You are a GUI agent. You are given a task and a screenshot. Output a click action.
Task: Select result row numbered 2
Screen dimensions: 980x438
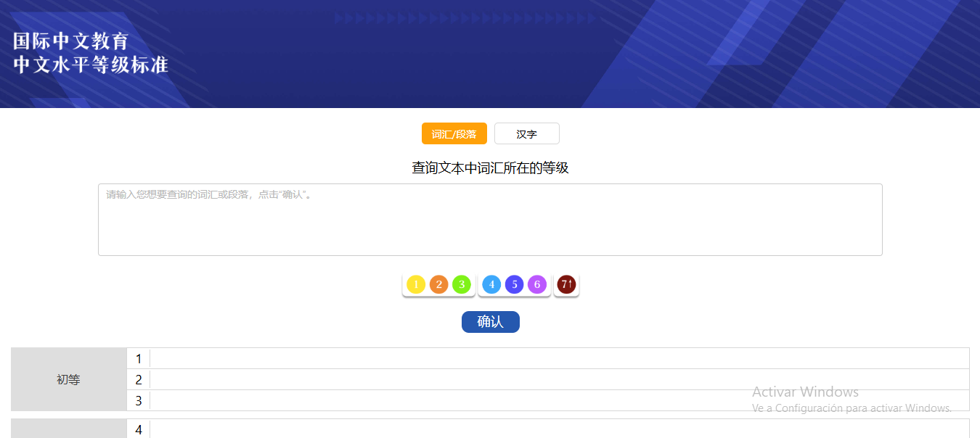pyautogui.click(x=548, y=379)
